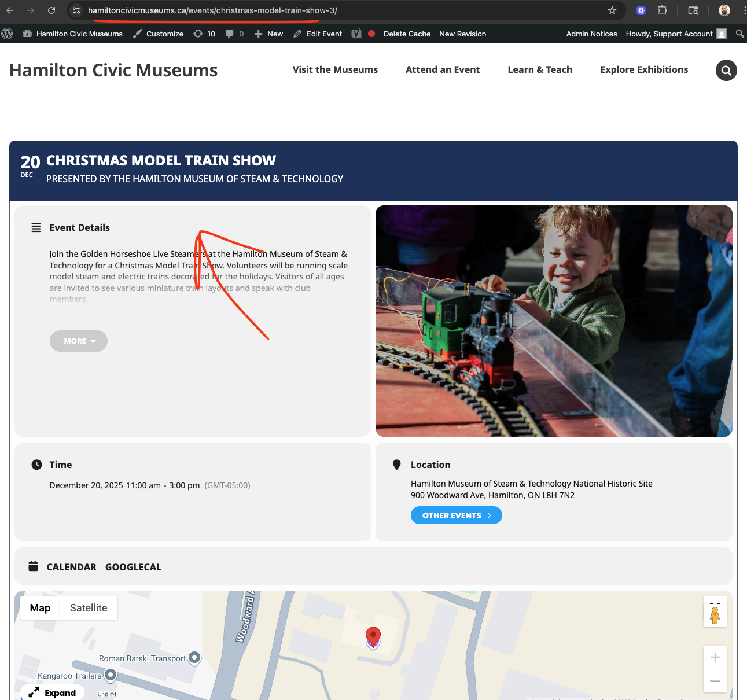Open Explore Exhibitions menu

click(644, 69)
